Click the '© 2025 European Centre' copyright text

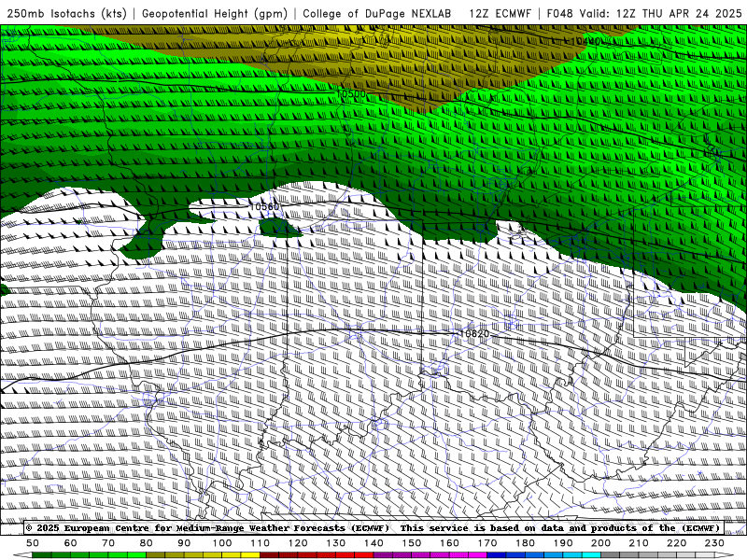tap(90, 527)
